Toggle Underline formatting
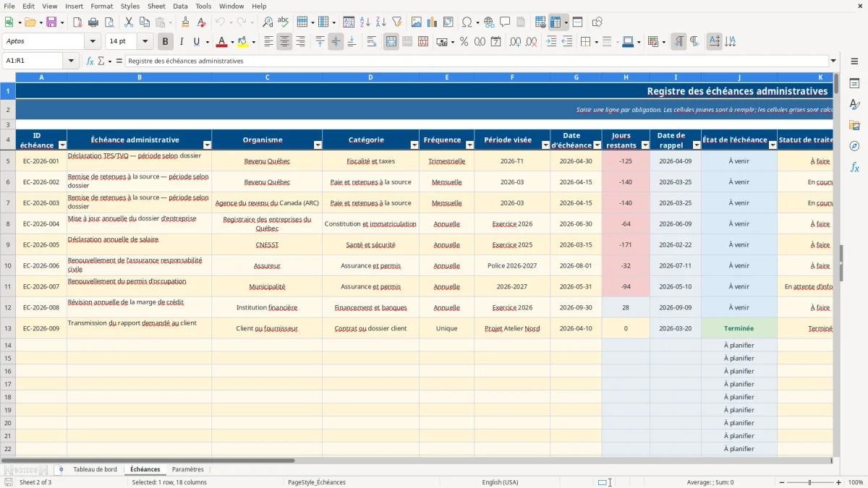The image size is (868, 488). click(196, 42)
